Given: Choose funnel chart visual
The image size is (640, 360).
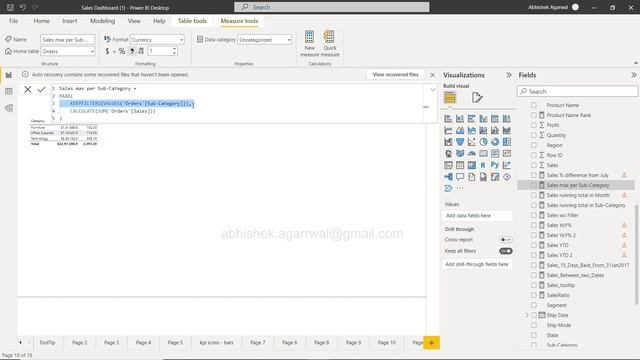Looking at the screenshot, I should [460, 142].
